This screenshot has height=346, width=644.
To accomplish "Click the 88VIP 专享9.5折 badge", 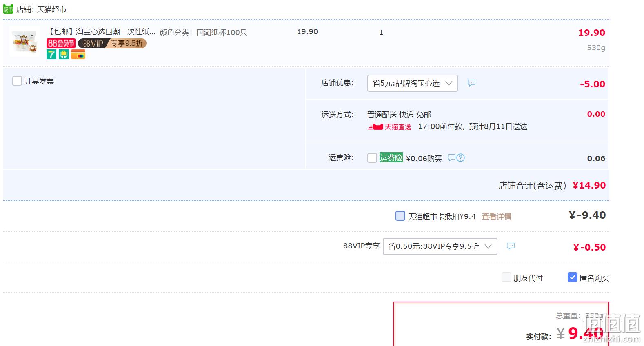I will point(112,43).
